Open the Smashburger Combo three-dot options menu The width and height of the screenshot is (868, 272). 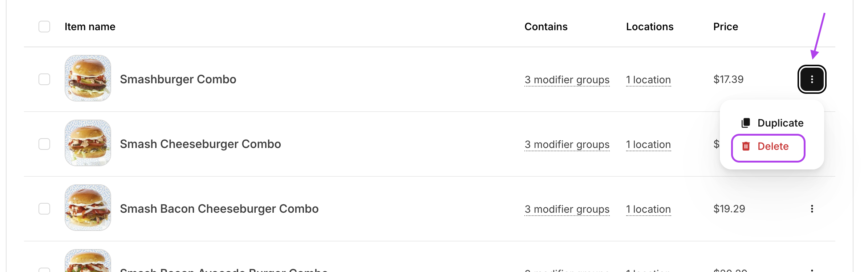point(812,79)
